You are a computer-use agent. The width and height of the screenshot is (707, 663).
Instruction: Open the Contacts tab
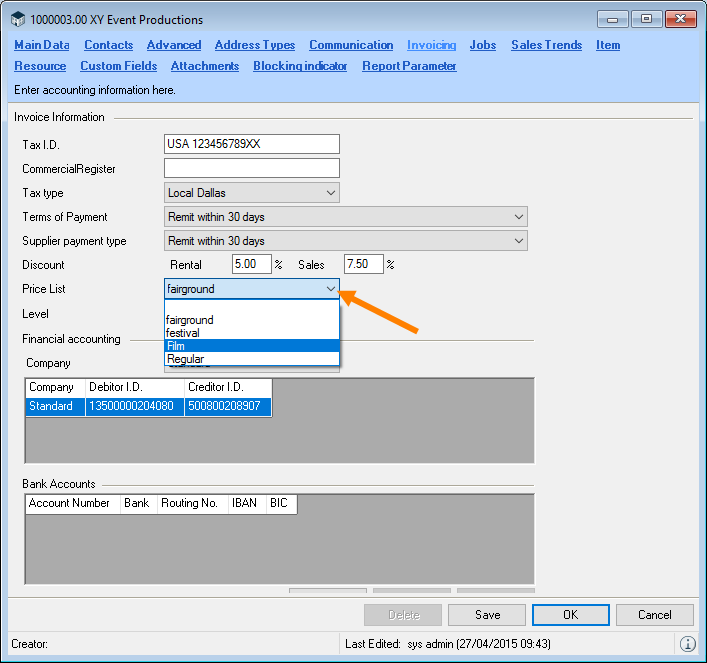click(108, 45)
